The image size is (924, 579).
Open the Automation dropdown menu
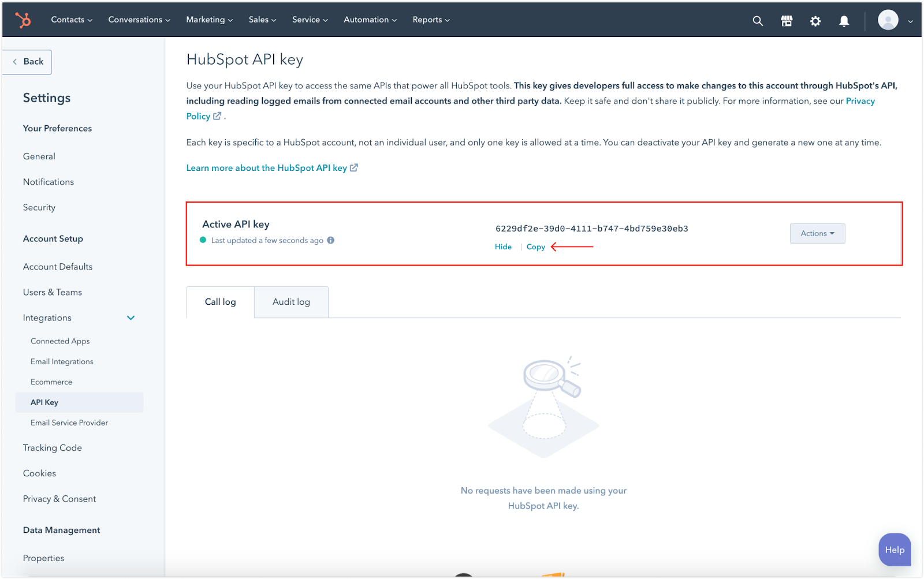coord(370,20)
